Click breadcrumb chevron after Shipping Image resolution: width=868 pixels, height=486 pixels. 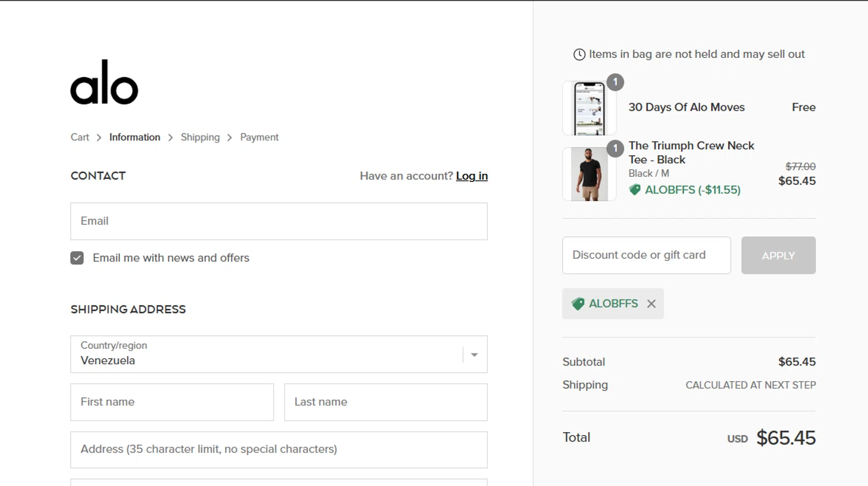230,138
